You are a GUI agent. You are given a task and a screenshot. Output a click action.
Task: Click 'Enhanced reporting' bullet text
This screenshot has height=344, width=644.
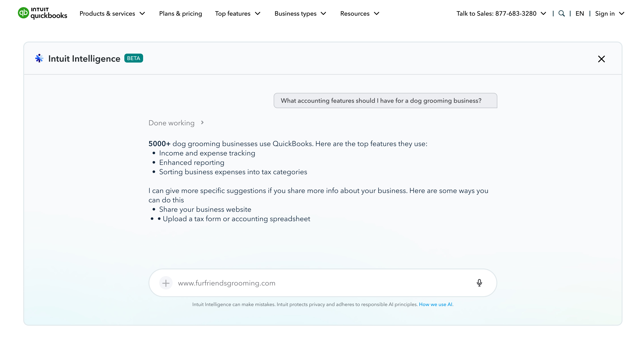(191, 162)
